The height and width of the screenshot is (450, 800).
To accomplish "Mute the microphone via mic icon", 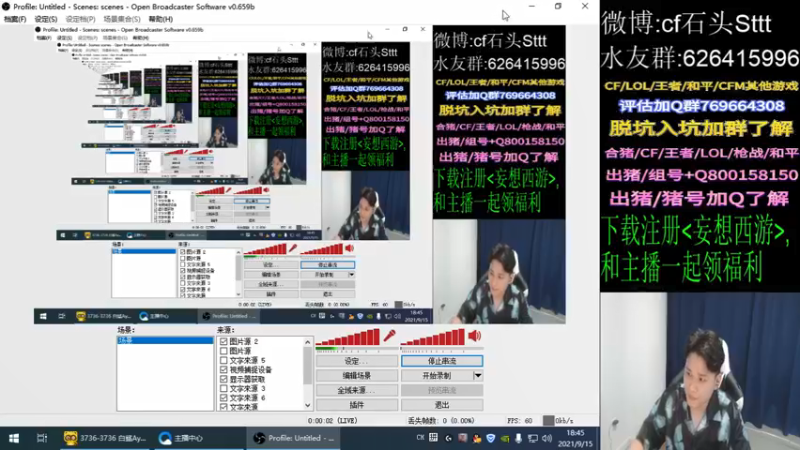I will coord(389,336).
